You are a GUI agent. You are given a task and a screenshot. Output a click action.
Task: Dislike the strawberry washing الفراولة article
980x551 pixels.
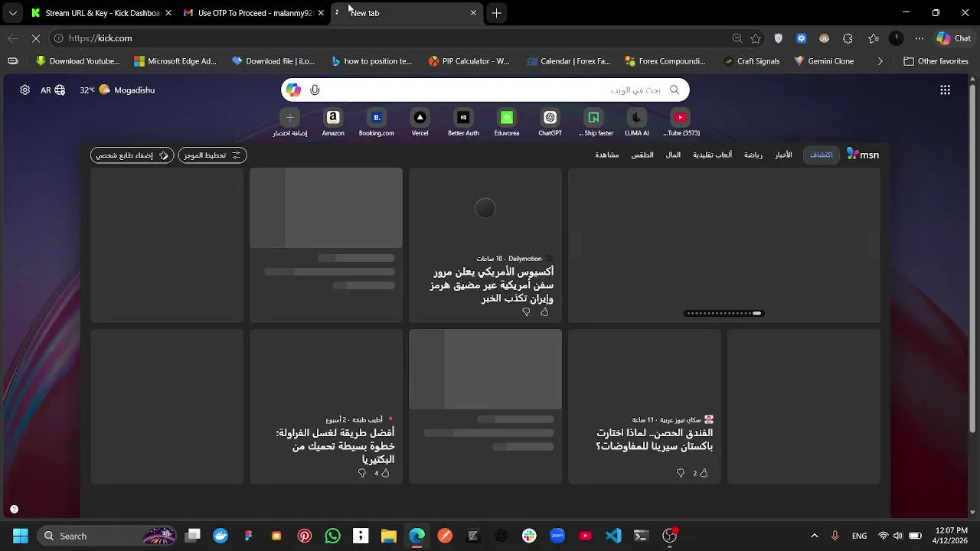[x=362, y=474]
